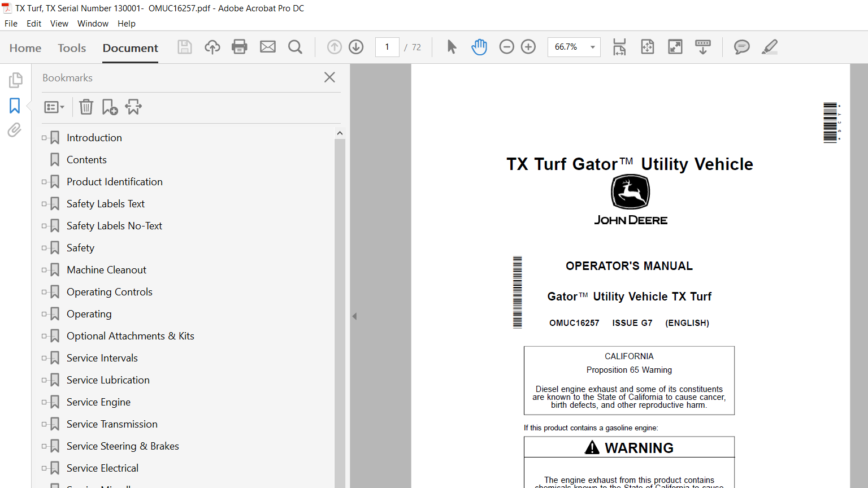868x488 pixels.
Task: Expand the Safety bookmark node
Action: coord(44,248)
